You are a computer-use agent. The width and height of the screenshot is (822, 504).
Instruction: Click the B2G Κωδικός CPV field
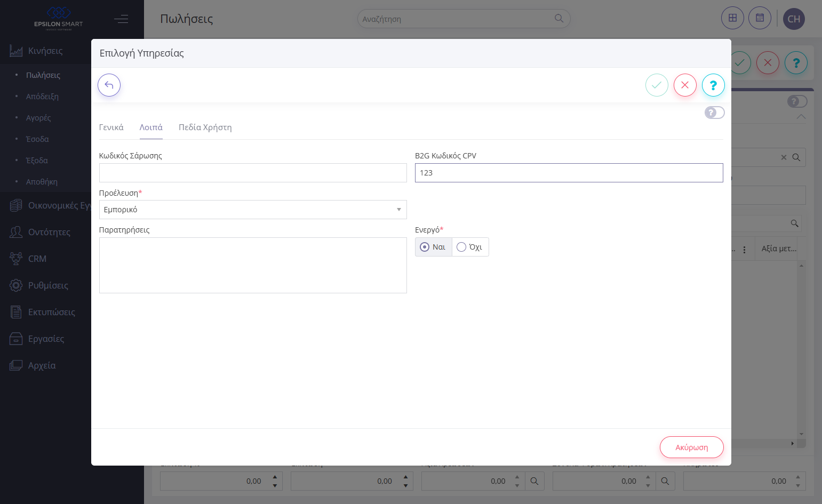click(569, 173)
